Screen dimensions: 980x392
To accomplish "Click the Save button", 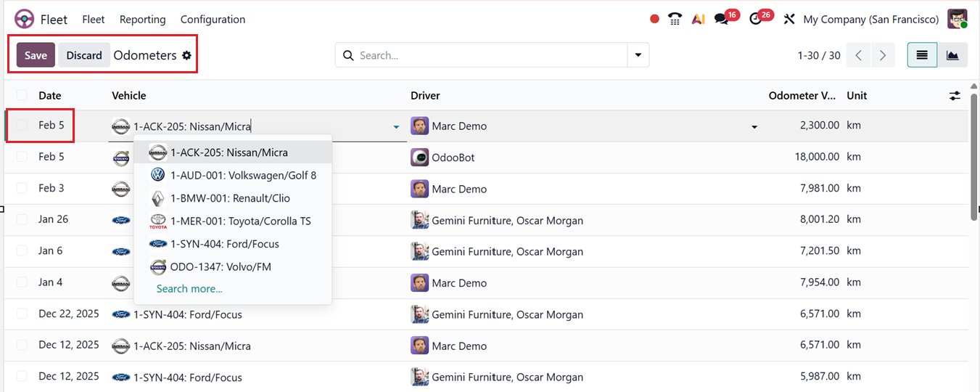I will [x=36, y=55].
